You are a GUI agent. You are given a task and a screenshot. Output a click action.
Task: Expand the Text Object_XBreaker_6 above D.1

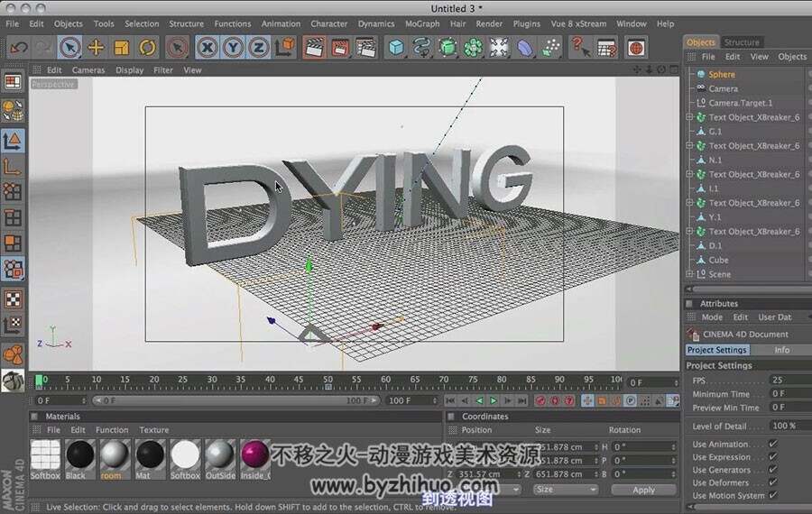pyautogui.click(x=689, y=231)
